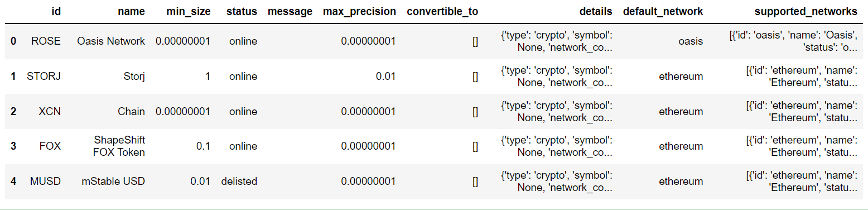This screenshot has height=210, width=868.
Task: Click Storj's max_precision value 0.01
Action: pyautogui.click(x=386, y=76)
